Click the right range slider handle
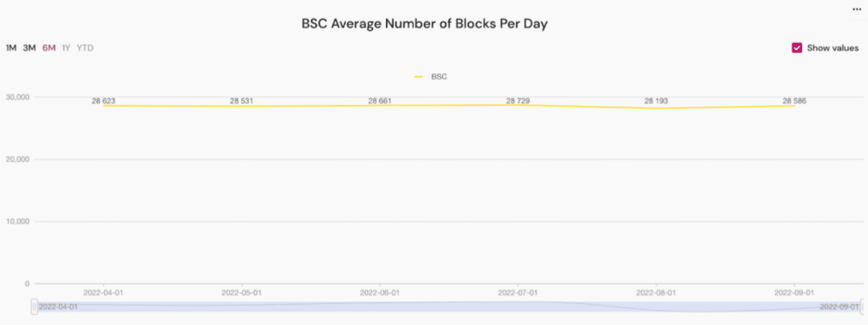868x325 pixels. (863, 307)
